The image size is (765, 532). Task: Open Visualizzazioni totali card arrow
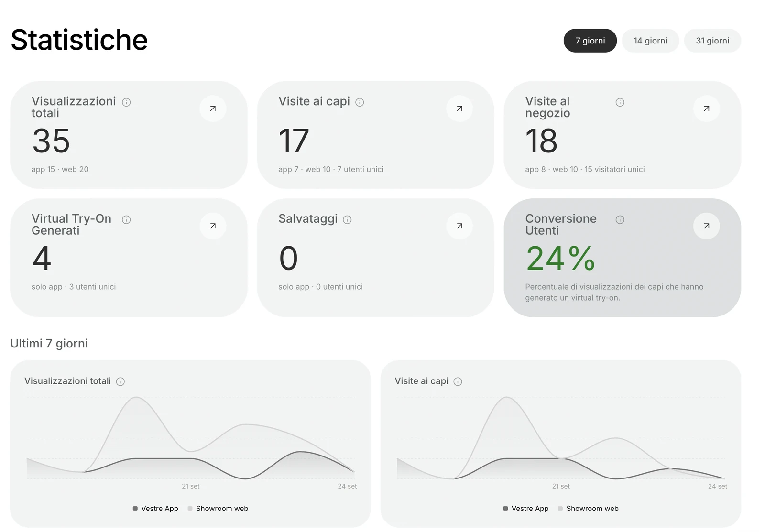213,109
